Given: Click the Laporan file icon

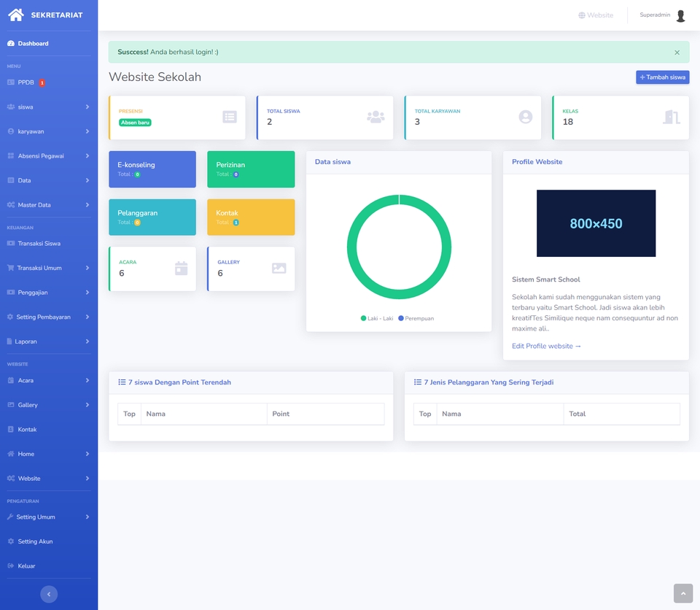Looking at the screenshot, I should [x=9, y=341].
